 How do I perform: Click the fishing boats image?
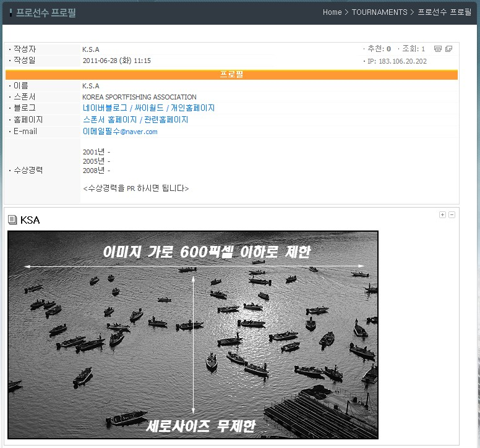click(x=193, y=335)
